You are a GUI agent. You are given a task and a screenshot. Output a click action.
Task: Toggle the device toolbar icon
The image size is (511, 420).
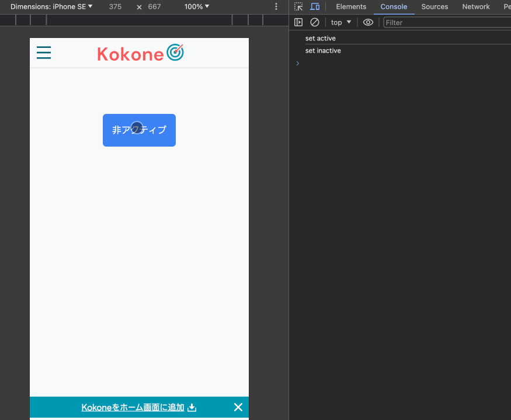[x=315, y=6]
